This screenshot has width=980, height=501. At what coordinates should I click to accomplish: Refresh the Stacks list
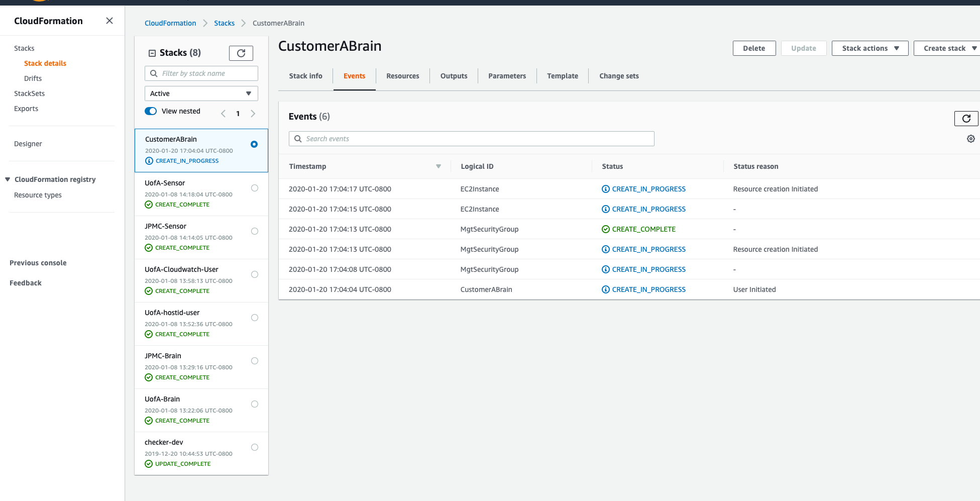coord(241,53)
